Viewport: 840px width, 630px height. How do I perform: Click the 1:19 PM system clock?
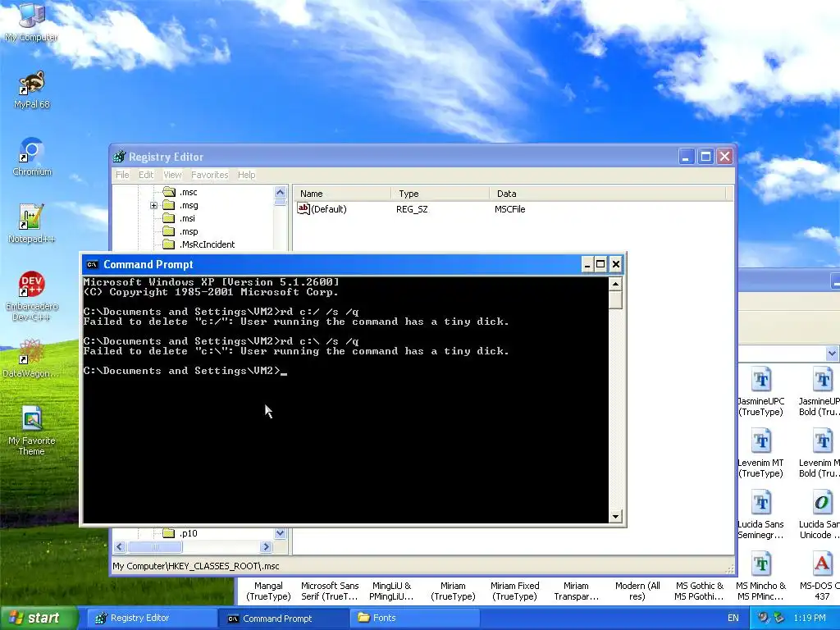[810, 619]
